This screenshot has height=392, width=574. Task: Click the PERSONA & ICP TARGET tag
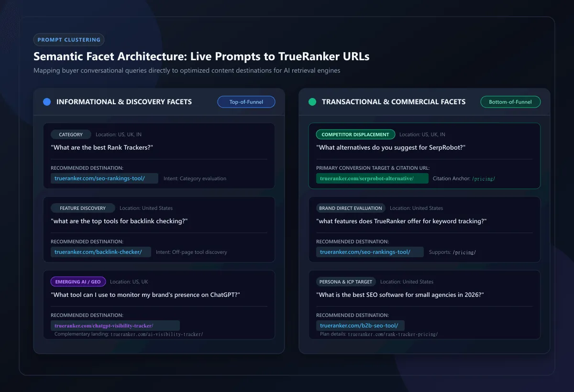[x=346, y=282]
